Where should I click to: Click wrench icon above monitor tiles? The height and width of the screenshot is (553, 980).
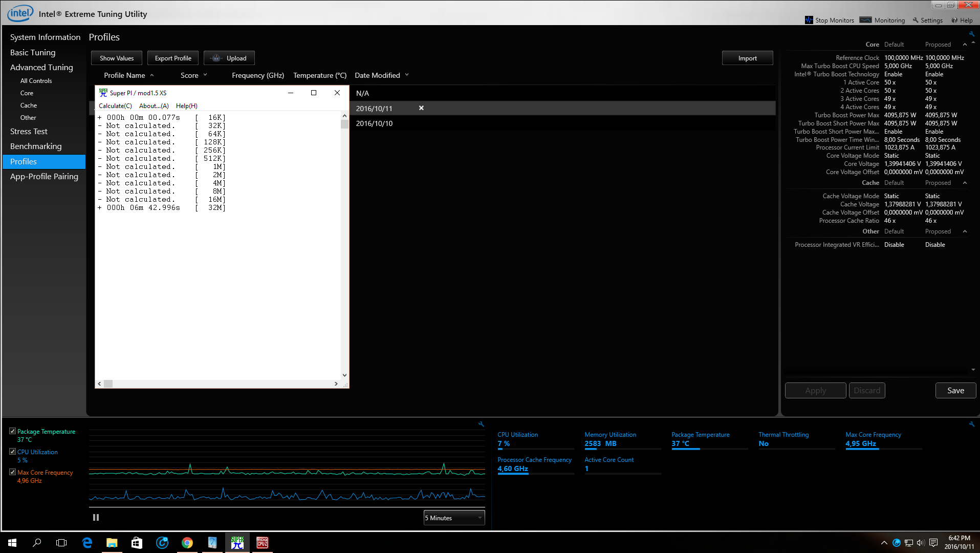click(971, 424)
